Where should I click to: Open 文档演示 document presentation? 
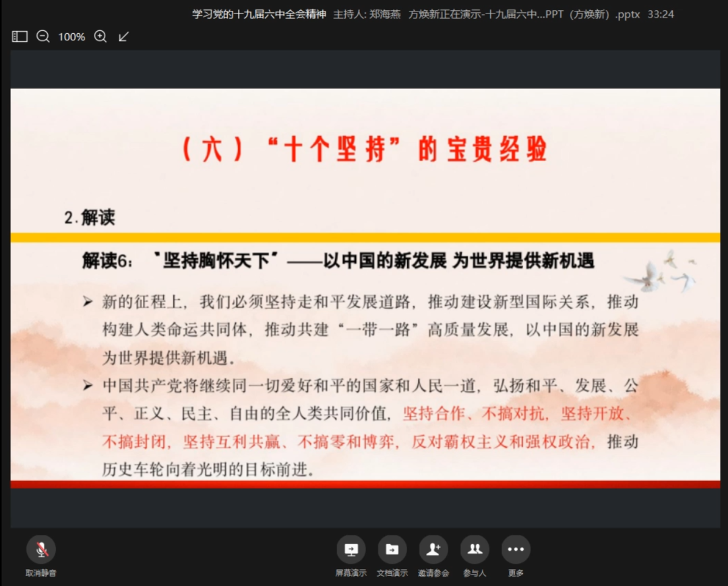[392, 550]
